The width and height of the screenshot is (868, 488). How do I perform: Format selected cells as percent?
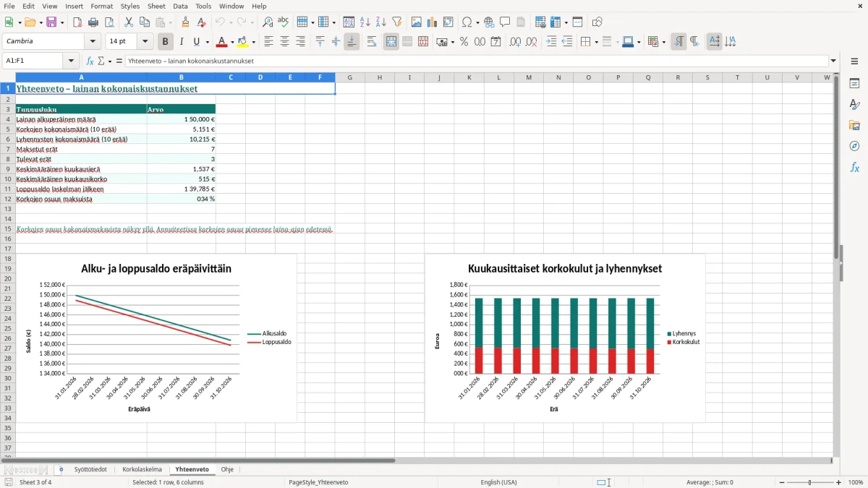tap(464, 42)
